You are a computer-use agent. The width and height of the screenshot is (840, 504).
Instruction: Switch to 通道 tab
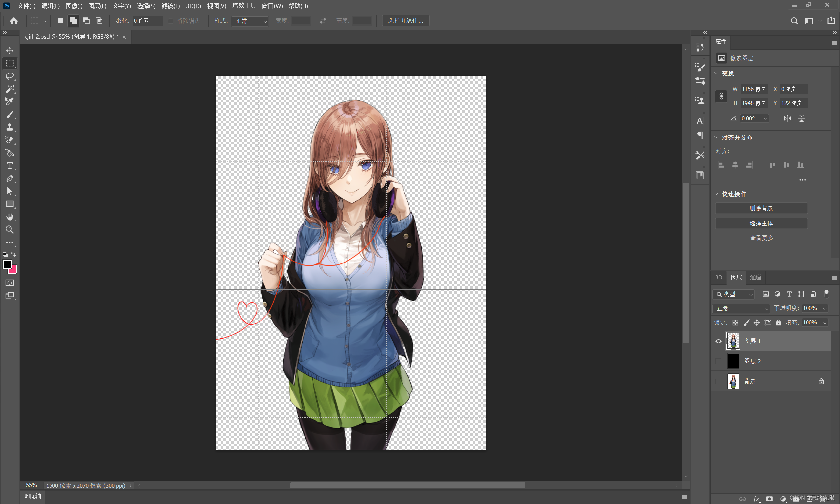click(755, 277)
